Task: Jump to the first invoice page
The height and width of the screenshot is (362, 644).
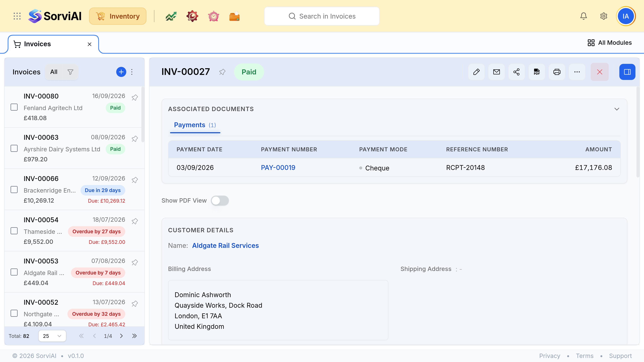Action: coord(81,336)
